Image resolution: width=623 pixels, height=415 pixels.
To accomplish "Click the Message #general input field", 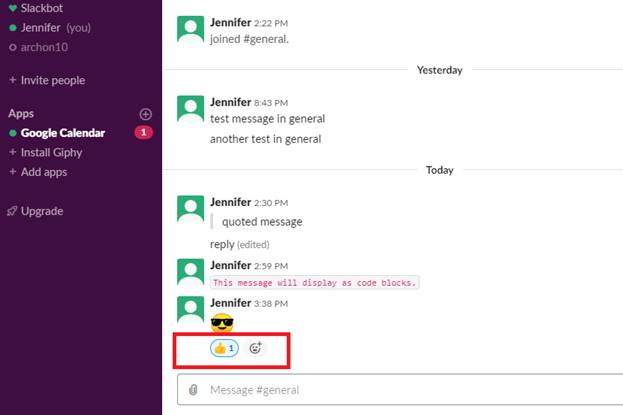I will 400,390.
